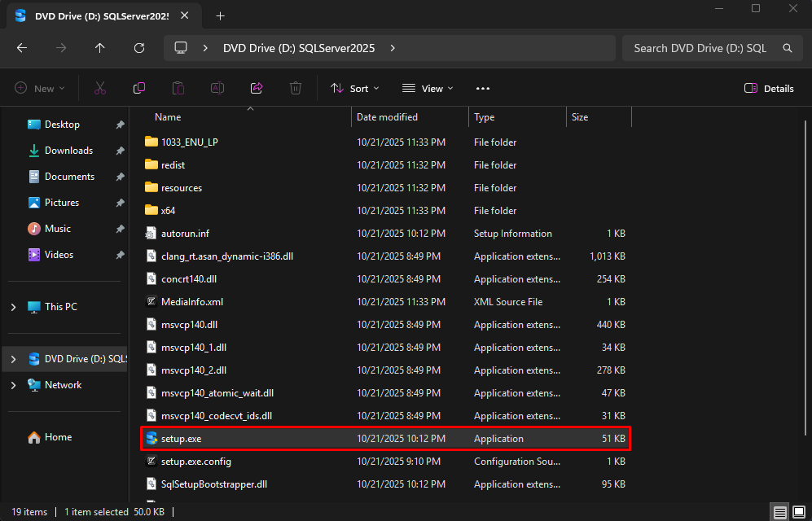The height and width of the screenshot is (521, 812).
Task: Open the Sort dropdown menu
Action: point(355,89)
